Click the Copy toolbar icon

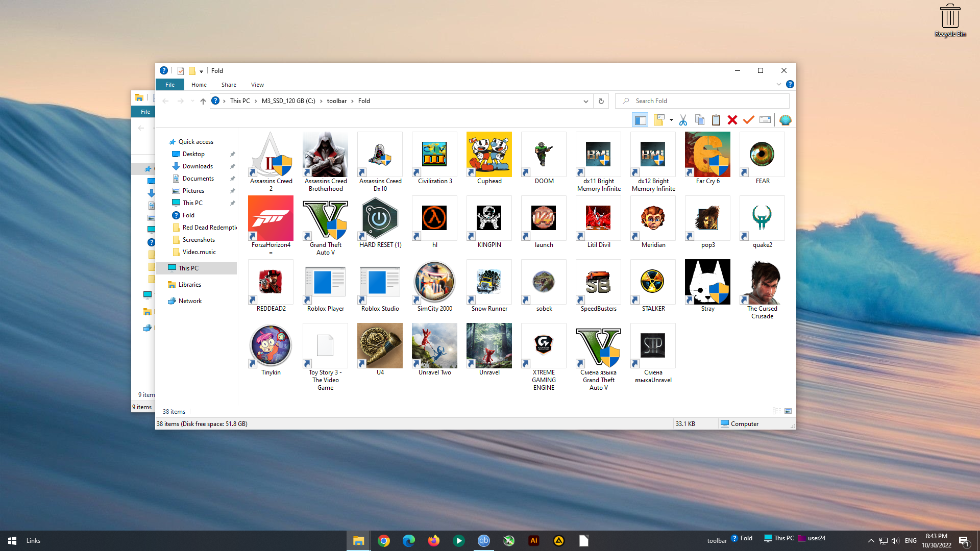pyautogui.click(x=700, y=120)
